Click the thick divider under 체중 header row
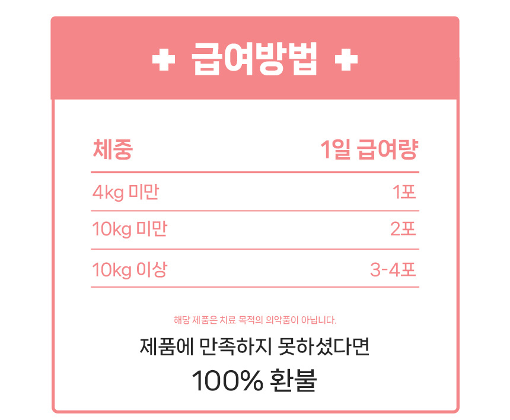The width and height of the screenshot is (510, 420). [x=255, y=172]
